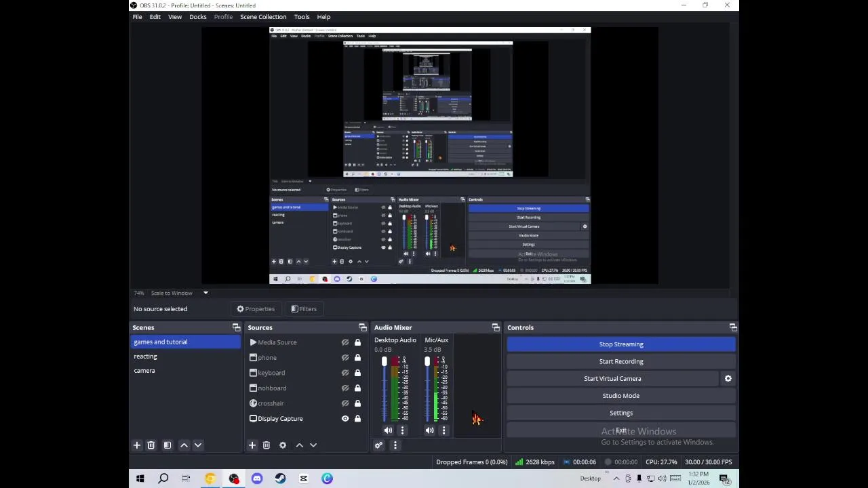Click the Filters button above Scenes

coord(304,309)
